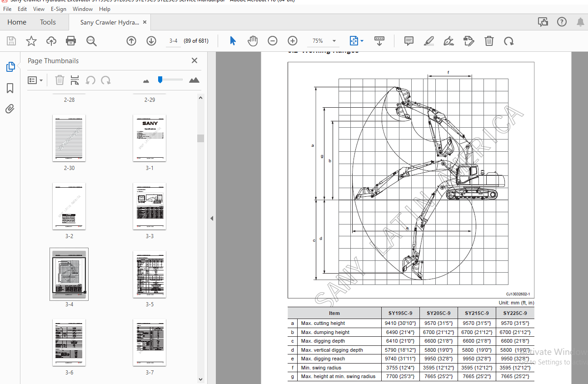
Task: Rotate page clockwise toolbar icon
Action: (x=509, y=41)
